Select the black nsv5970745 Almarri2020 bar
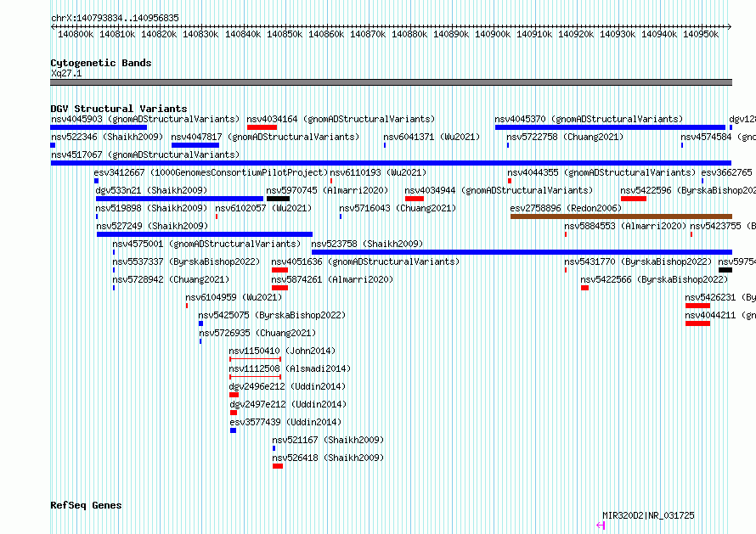Screen dimensions: 756x534 [279, 199]
